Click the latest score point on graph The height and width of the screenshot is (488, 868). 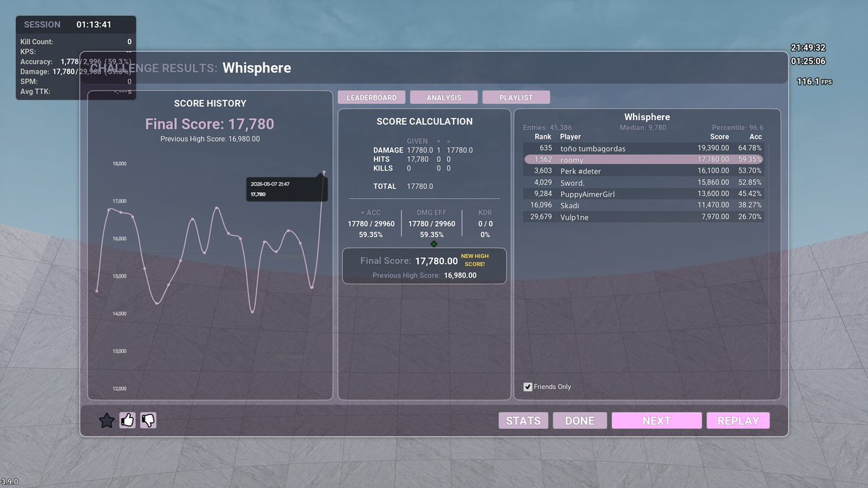[x=324, y=172]
